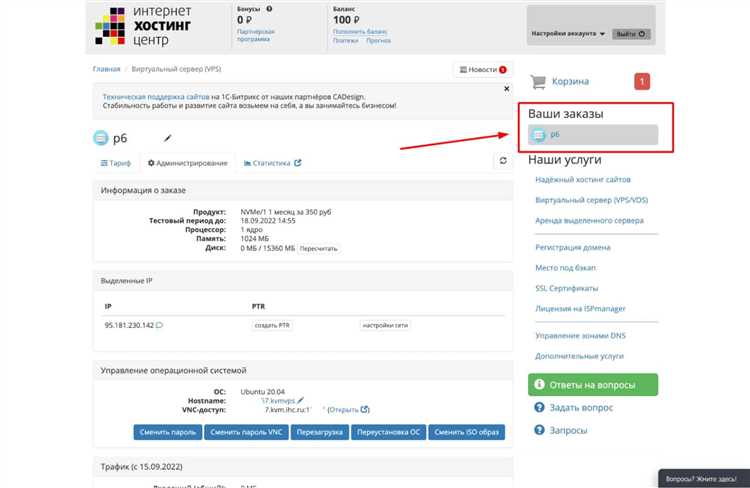The image size is (750, 488).
Task: Click Сменить пароль VNC button
Action: point(246,432)
